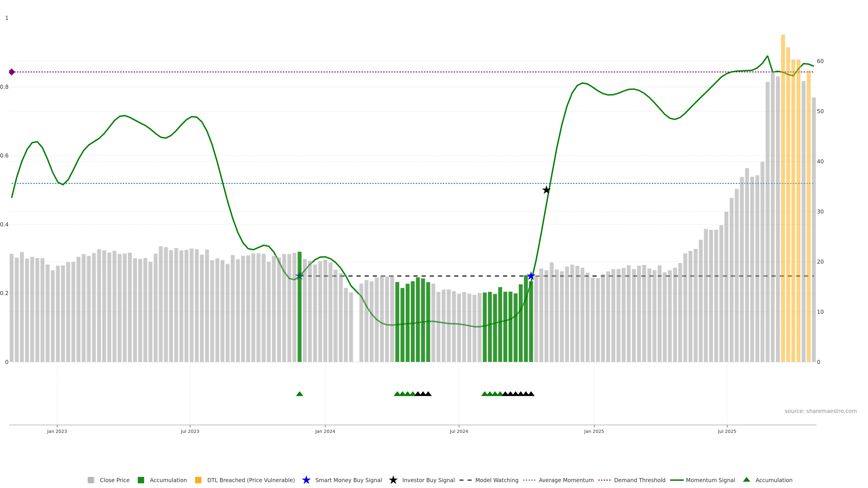
Task: Click the lone green accumulation triangle before Jan 2024
Action: (x=300, y=394)
